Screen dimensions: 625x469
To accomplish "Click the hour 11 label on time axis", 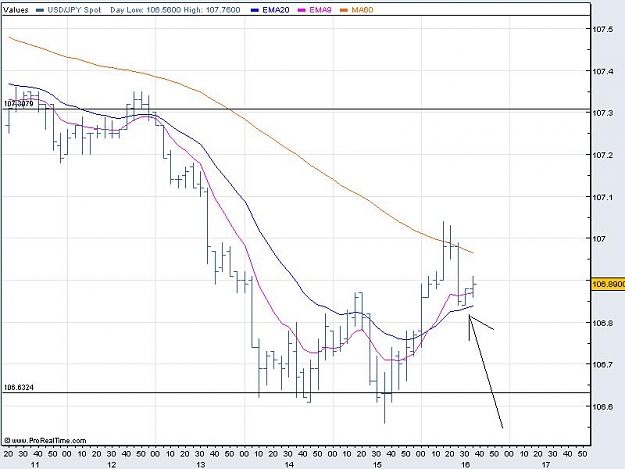I will (x=35, y=465).
